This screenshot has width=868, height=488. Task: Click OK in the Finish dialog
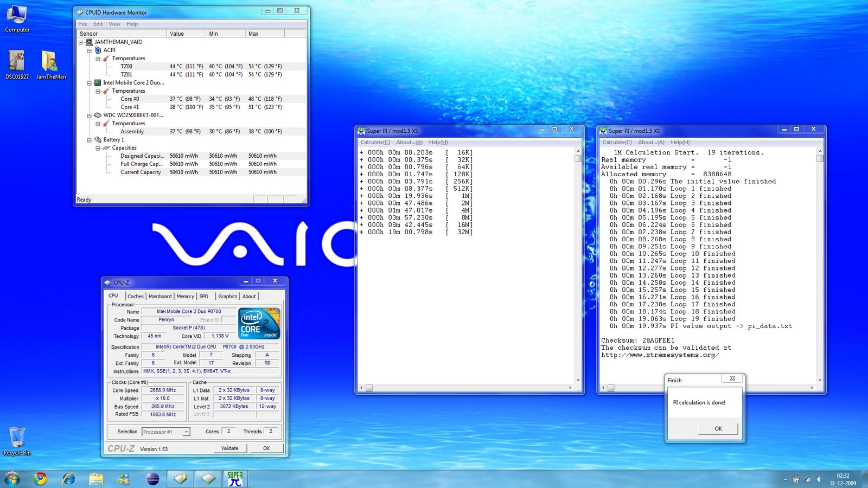tap(718, 428)
